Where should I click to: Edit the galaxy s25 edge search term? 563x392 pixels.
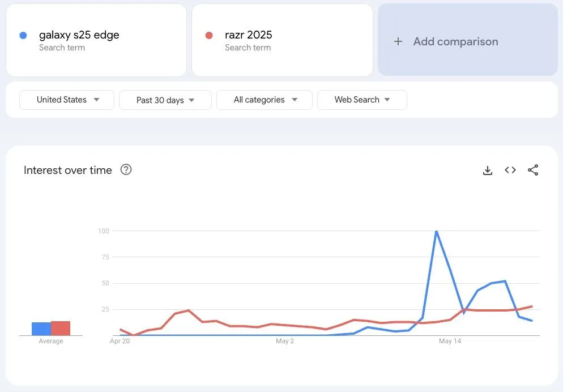[79, 35]
